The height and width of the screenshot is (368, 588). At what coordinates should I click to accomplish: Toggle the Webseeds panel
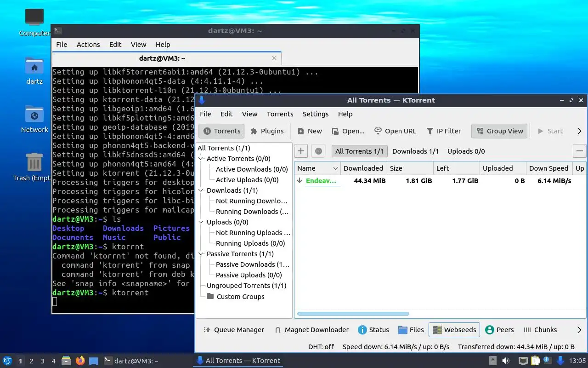click(454, 330)
